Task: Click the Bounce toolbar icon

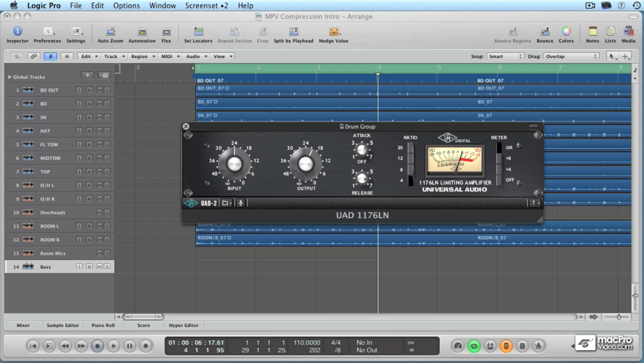Action: click(x=545, y=35)
